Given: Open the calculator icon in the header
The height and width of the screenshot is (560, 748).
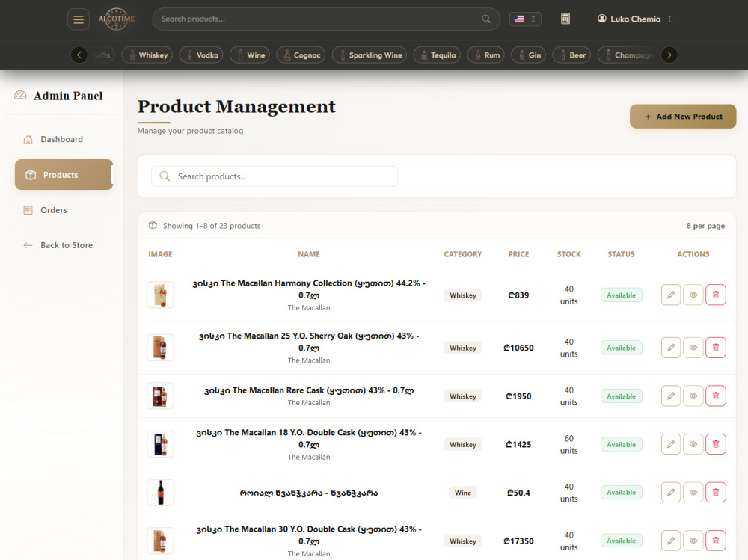Looking at the screenshot, I should click(565, 19).
